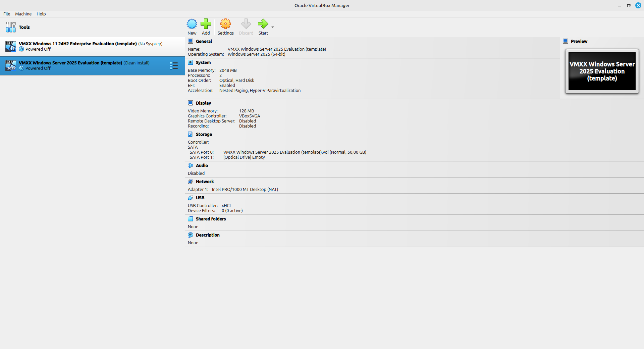Click the General section header
This screenshot has width=644, height=349.
coord(204,41)
